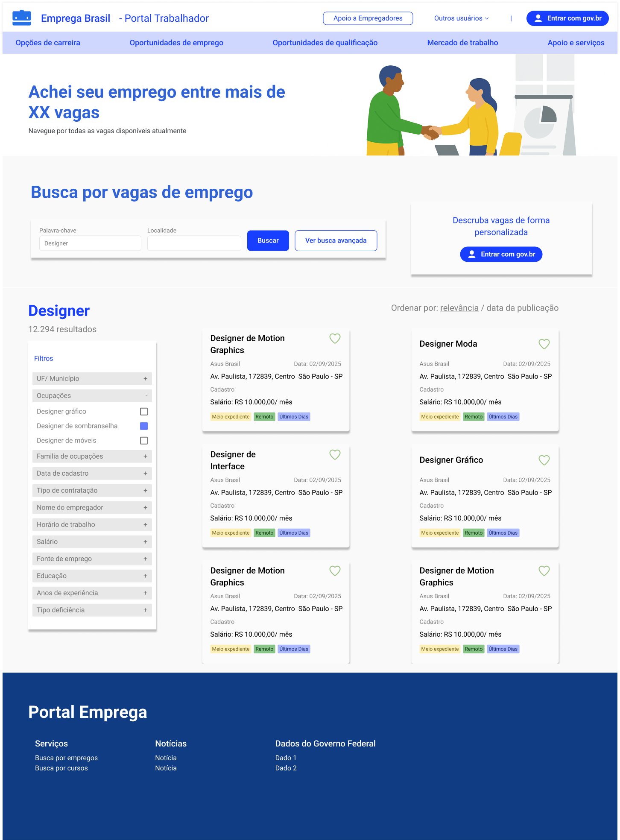Sort results by relevância

[459, 308]
